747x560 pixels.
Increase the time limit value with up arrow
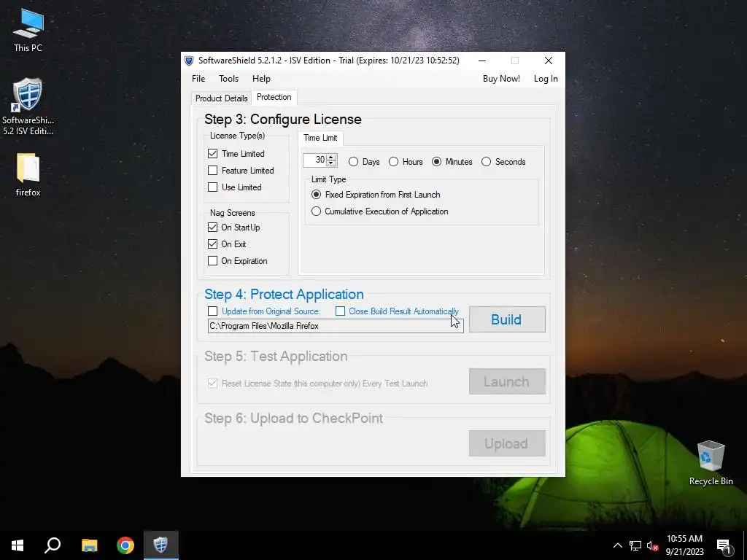[x=331, y=157]
